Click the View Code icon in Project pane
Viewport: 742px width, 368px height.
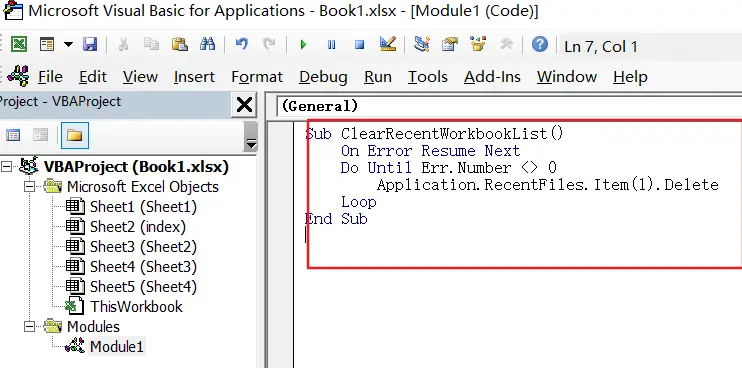[x=13, y=136]
